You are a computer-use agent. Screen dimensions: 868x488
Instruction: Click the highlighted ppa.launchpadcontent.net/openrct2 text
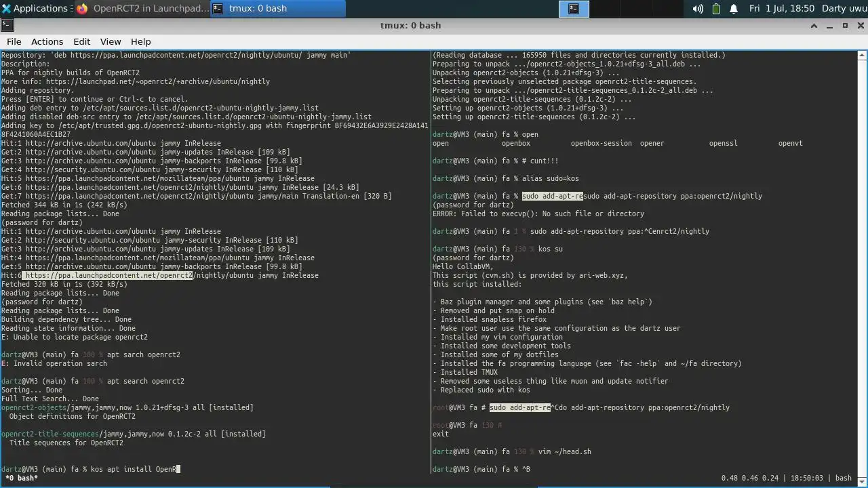tap(107, 275)
